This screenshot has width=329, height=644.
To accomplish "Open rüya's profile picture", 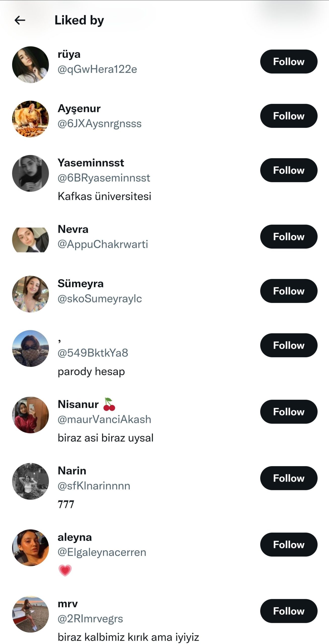I will click(x=30, y=65).
